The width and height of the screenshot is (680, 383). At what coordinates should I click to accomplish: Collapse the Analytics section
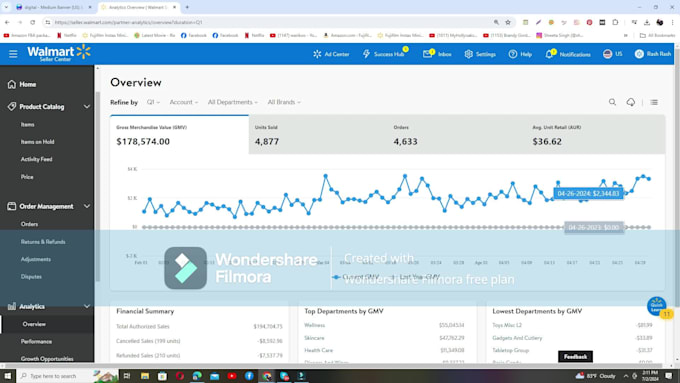pyautogui.click(x=87, y=306)
